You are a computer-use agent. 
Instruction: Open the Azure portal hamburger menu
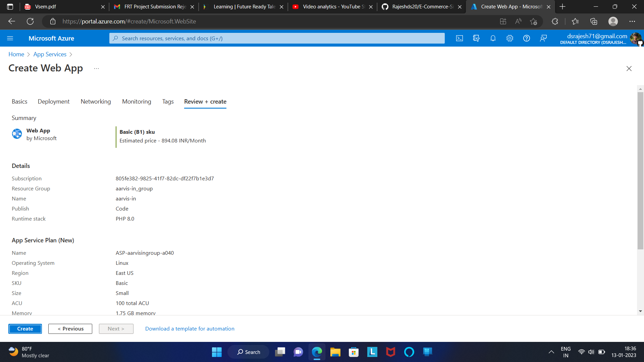[10, 38]
